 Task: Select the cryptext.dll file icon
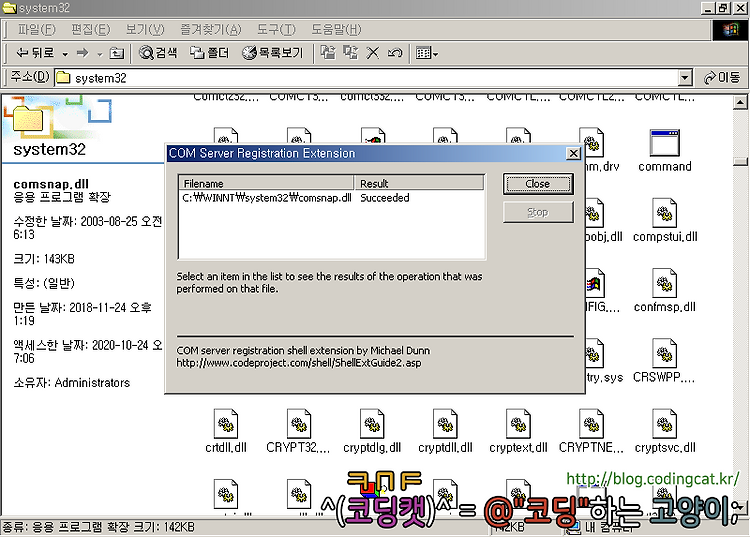[518, 424]
